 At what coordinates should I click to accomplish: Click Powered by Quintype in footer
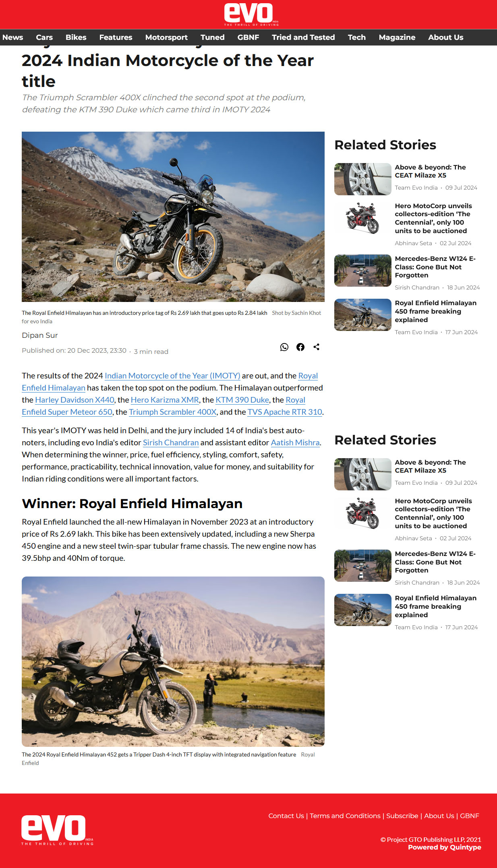coord(445,847)
